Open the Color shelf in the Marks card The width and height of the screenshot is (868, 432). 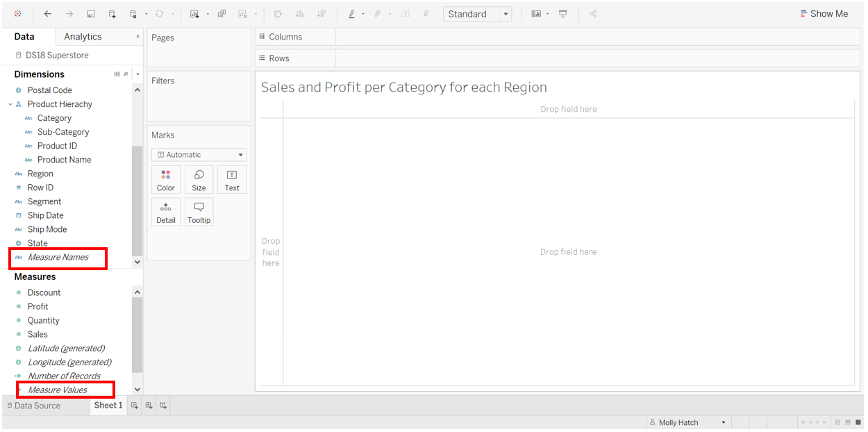tap(166, 179)
